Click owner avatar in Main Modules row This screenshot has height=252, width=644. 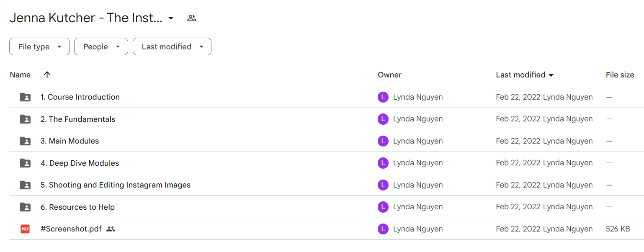[383, 141]
